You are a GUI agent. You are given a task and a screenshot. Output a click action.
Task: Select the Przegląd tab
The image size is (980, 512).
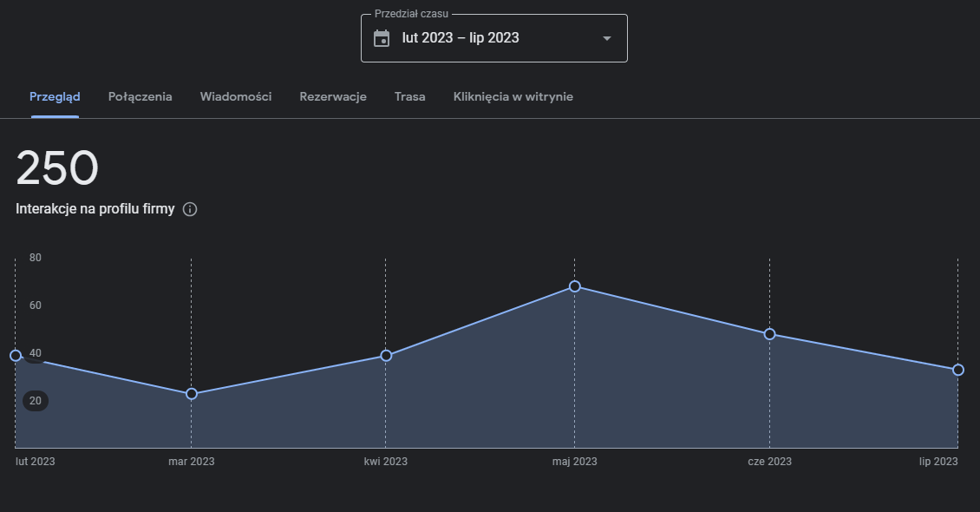[x=55, y=97]
